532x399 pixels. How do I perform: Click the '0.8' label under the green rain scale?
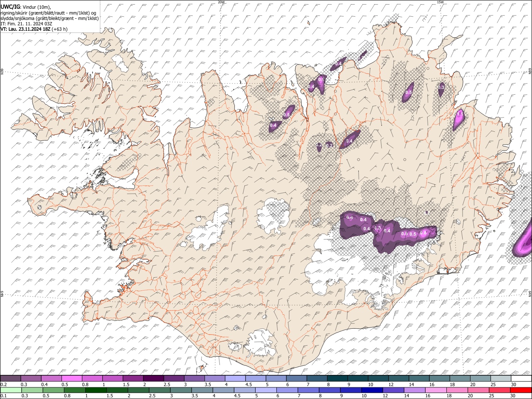(x=67, y=396)
